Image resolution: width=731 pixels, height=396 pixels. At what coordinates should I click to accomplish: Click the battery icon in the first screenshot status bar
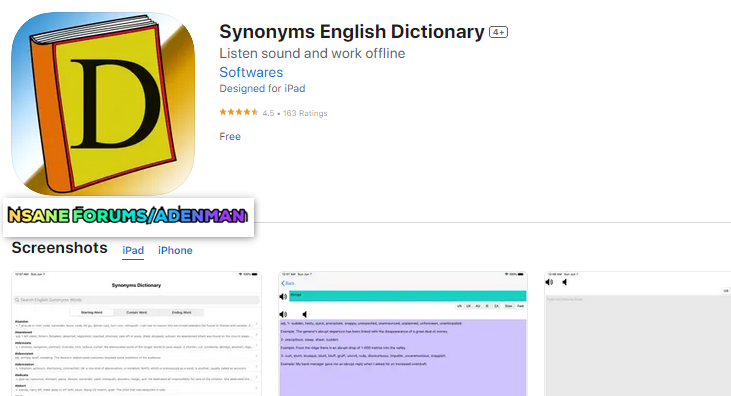(255, 274)
